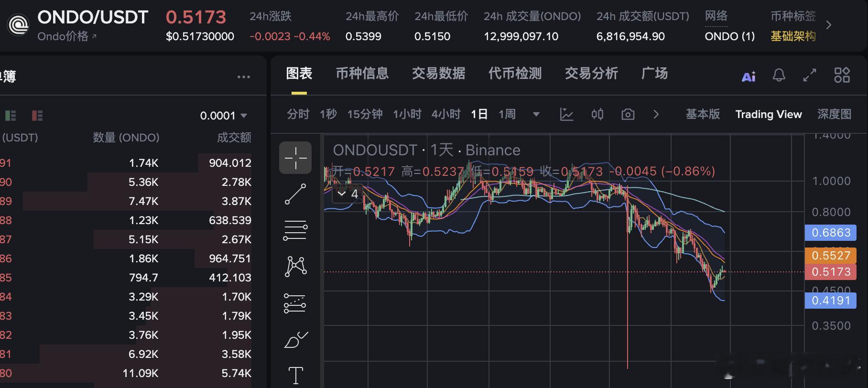The width and height of the screenshot is (868, 388).
Task: Click the 24h high value 0.5399
Action: coord(363,36)
